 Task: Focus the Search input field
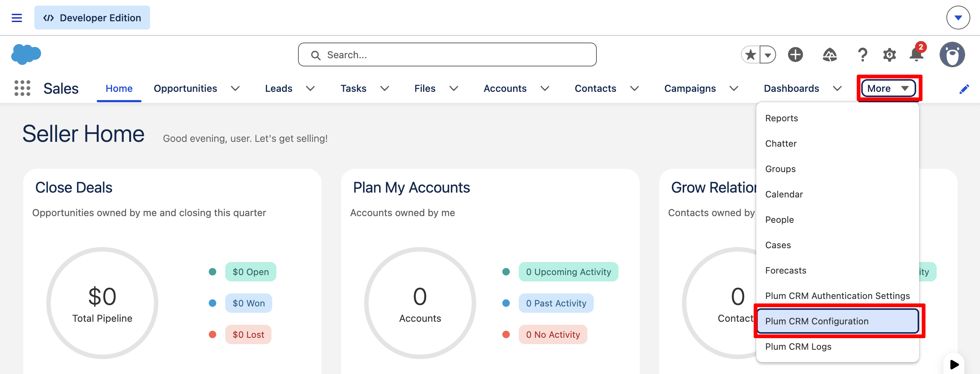[x=447, y=55]
